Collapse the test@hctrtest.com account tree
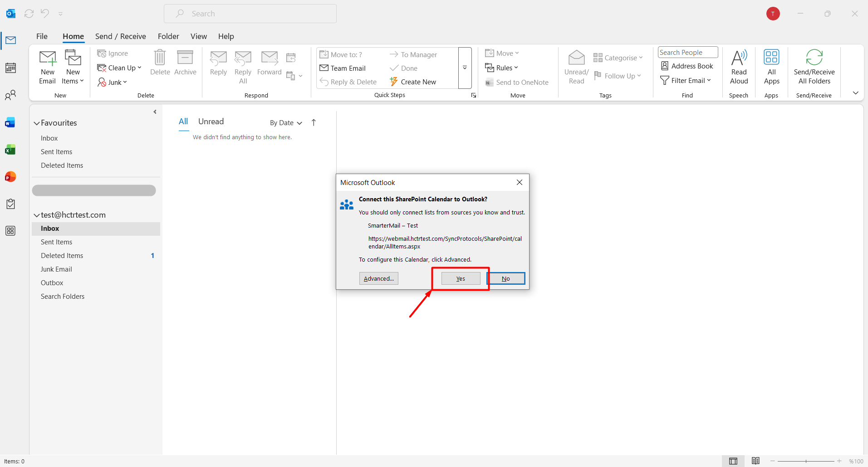868x467 pixels. click(x=37, y=215)
